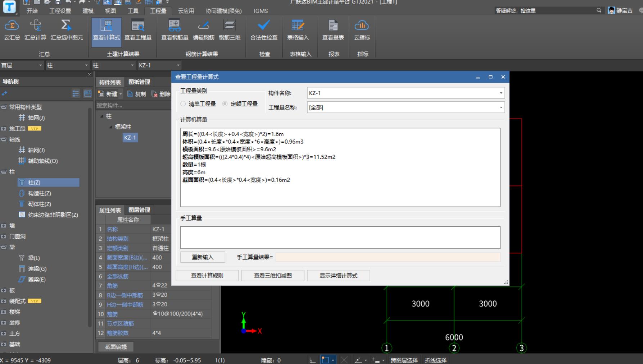Click 复制 in the component list
Screen dimensions: 643x364
click(136, 94)
